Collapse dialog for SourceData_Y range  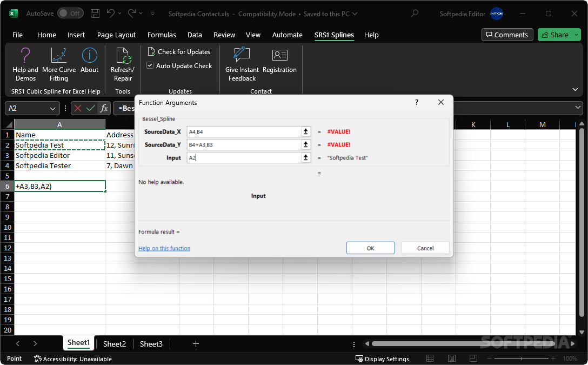[306, 145]
